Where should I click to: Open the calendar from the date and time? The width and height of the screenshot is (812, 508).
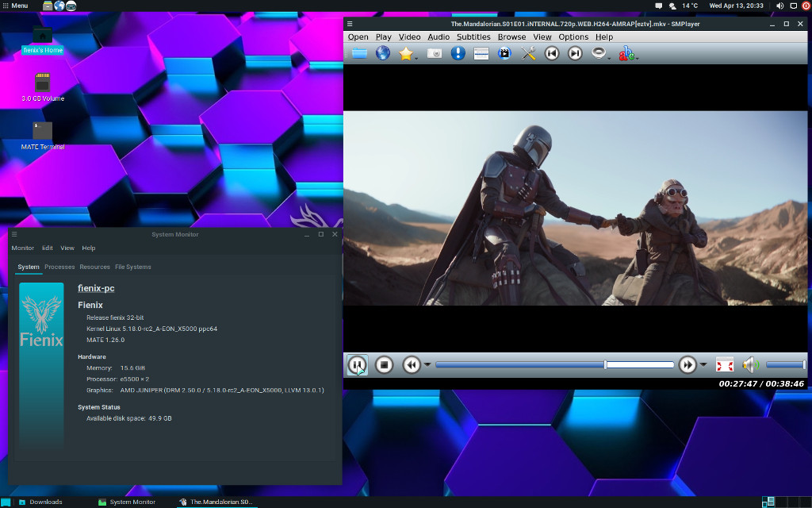(737, 6)
